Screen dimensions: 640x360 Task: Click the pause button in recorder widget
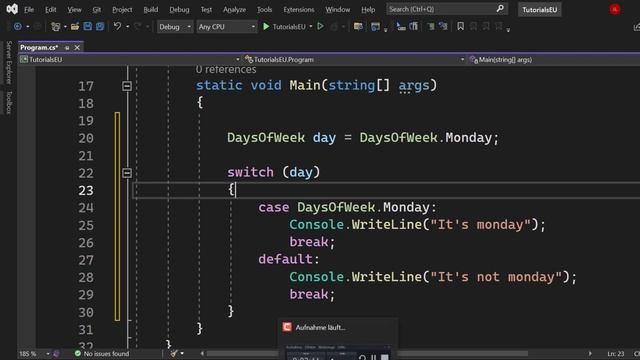click(x=373, y=358)
